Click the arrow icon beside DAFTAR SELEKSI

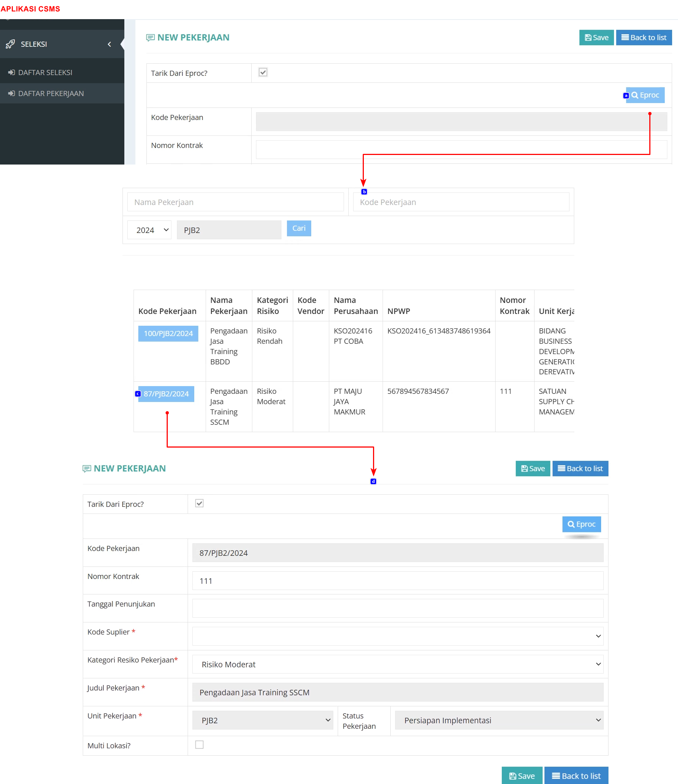(12, 72)
